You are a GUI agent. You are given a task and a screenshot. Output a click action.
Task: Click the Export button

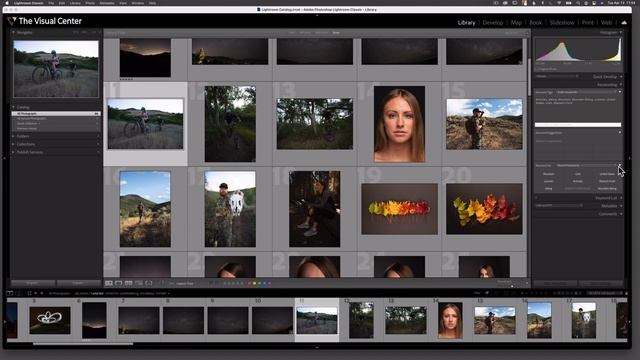[78, 283]
